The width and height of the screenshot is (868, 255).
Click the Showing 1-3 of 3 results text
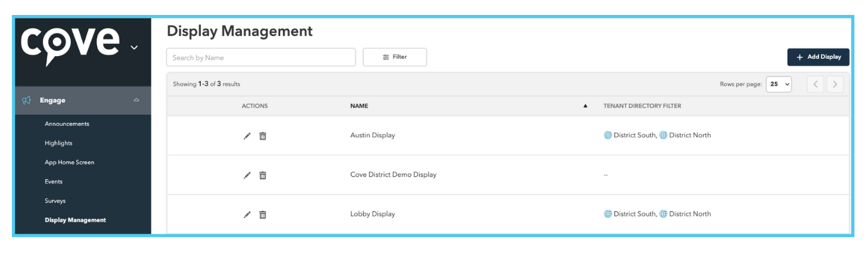coord(206,84)
